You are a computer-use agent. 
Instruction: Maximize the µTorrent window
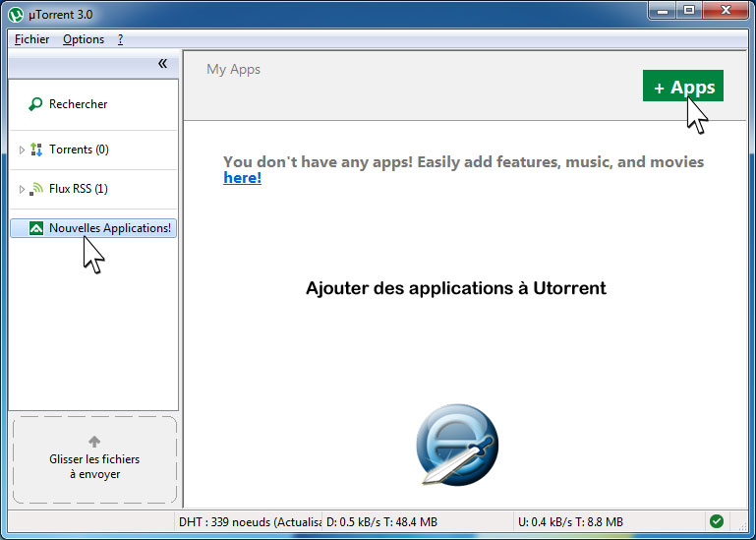pos(689,11)
